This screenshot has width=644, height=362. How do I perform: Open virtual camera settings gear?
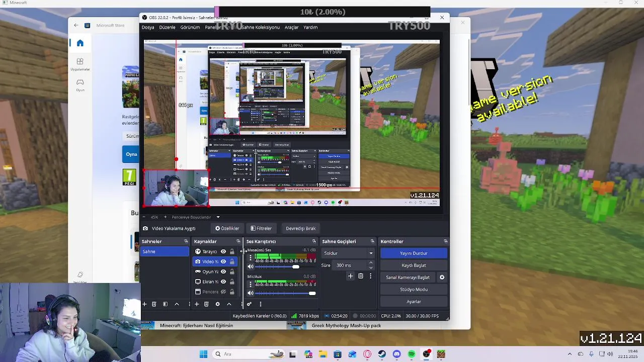[x=442, y=278]
